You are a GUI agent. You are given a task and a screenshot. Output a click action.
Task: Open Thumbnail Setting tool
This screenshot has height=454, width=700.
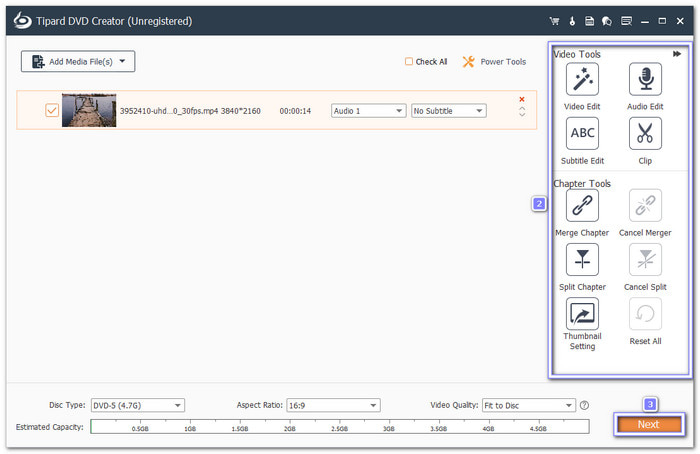[x=582, y=314]
